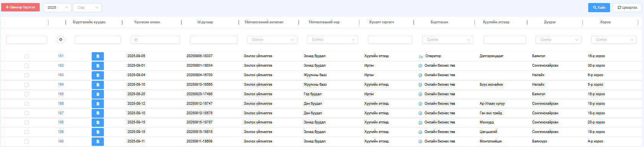Open record link 185
This screenshot has width=644, height=147.
(61, 94)
